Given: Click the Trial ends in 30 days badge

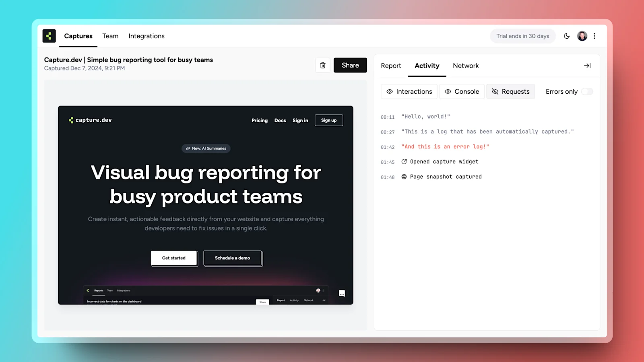Looking at the screenshot, I should 523,36.
